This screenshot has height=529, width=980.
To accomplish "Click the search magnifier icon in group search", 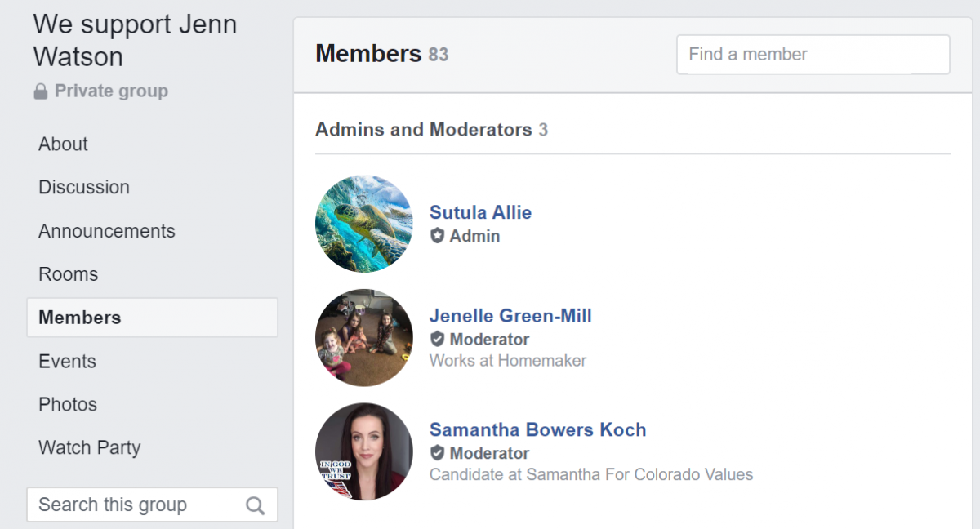I will 256,505.
